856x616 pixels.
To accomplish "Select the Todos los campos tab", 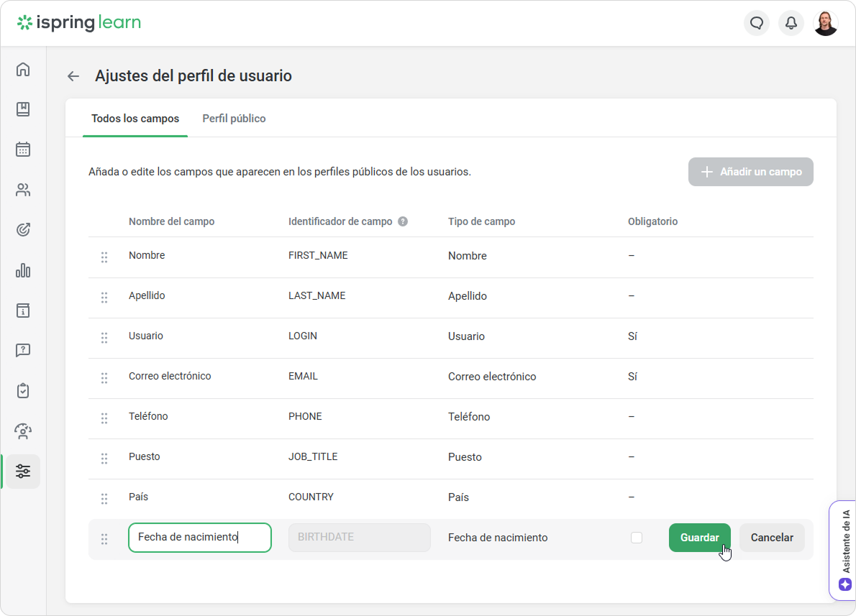I will tap(135, 119).
